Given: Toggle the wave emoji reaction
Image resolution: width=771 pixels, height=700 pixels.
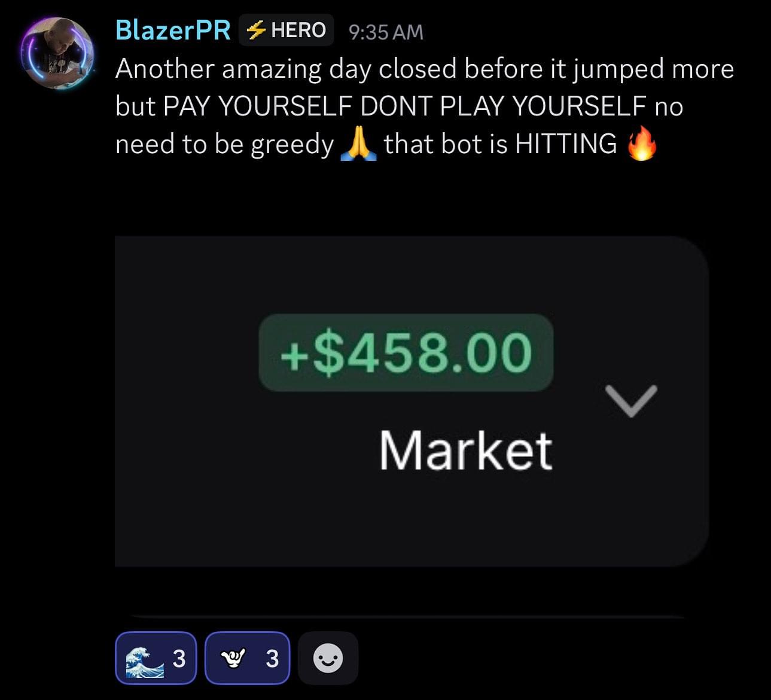Looking at the screenshot, I should point(156,658).
